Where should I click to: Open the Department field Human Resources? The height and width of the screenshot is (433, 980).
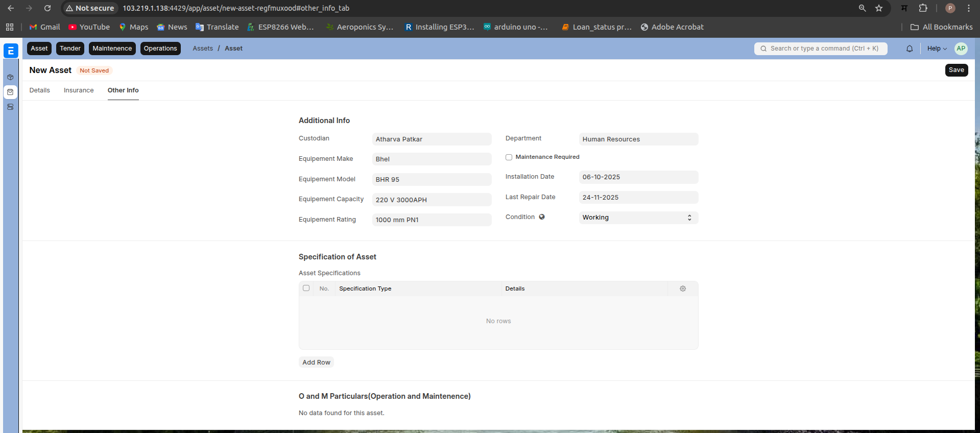[x=638, y=139]
